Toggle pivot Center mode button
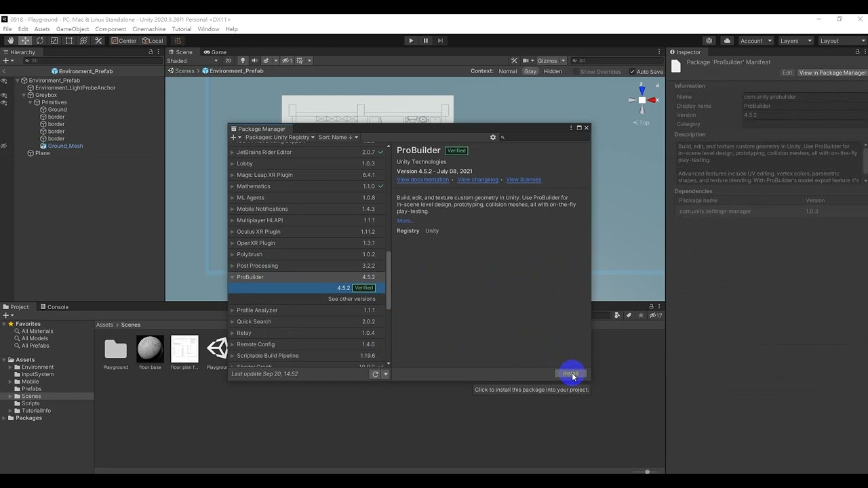 click(x=124, y=41)
